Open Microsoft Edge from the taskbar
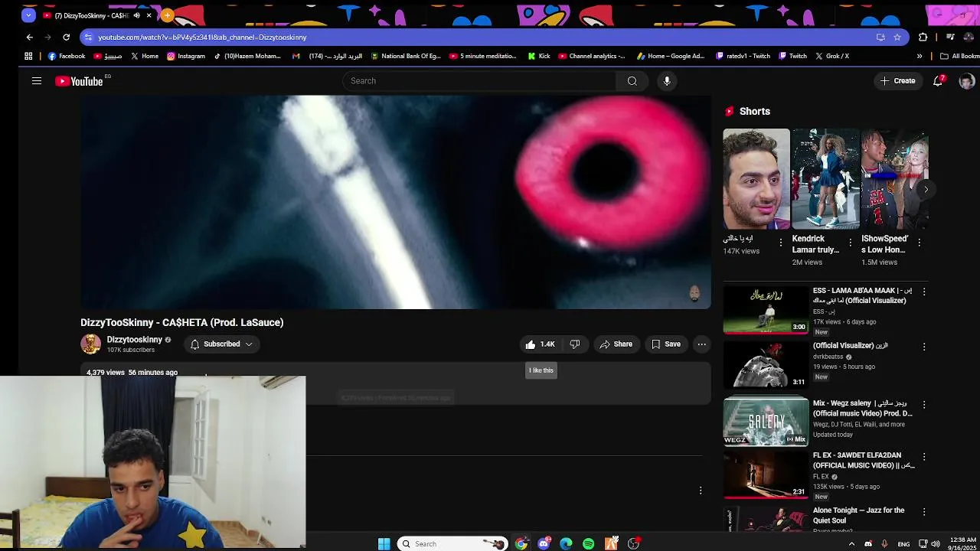The height and width of the screenshot is (551, 980). pos(566,544)
